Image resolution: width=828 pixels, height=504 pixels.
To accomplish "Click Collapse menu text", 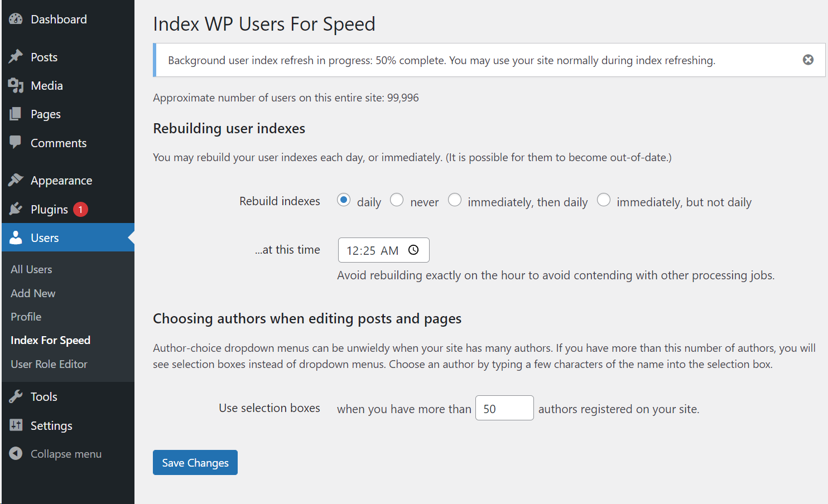I will click(x=66, y=454).
